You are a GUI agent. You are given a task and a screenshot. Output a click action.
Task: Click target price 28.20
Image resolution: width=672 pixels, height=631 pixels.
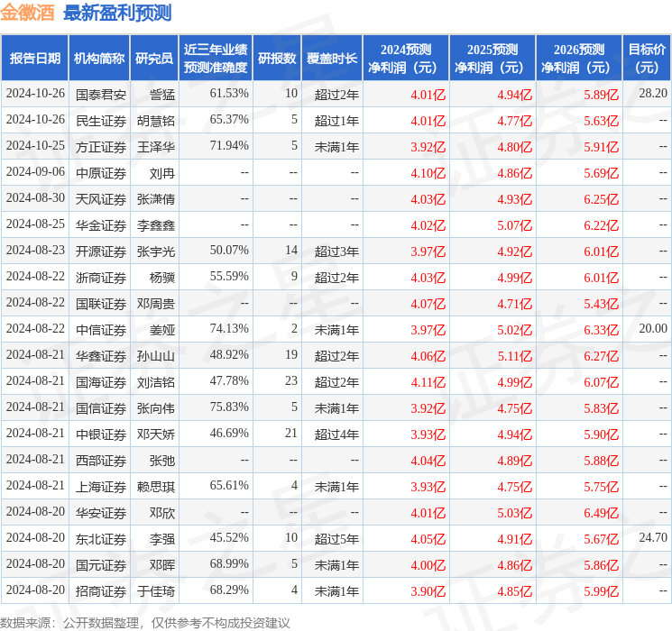coord(653,94)
